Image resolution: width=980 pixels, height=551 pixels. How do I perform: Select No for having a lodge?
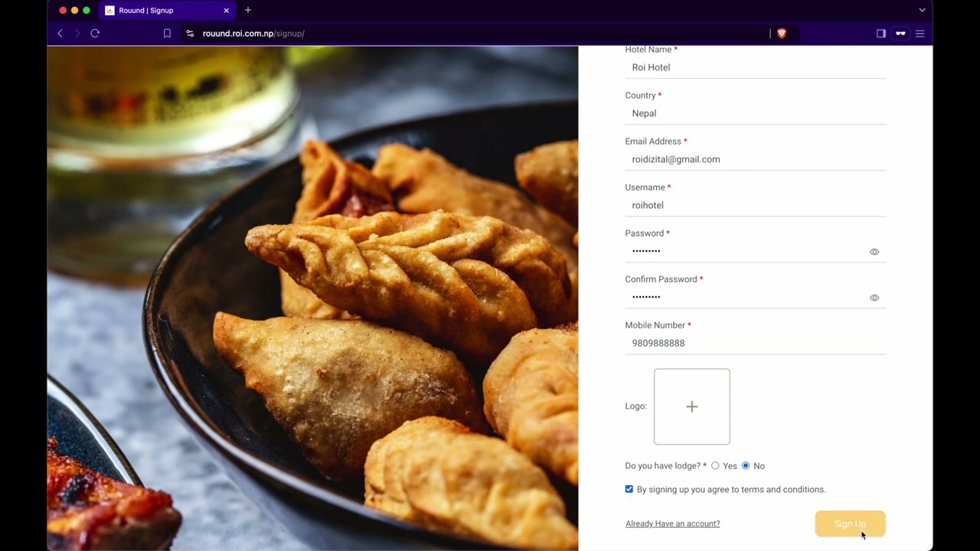point(746,466)
